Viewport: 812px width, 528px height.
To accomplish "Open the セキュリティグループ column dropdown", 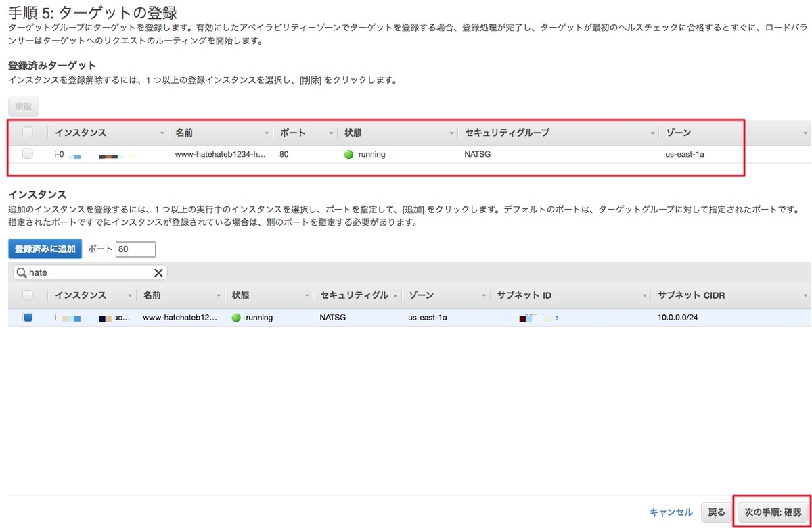I will tap(652, 132).
